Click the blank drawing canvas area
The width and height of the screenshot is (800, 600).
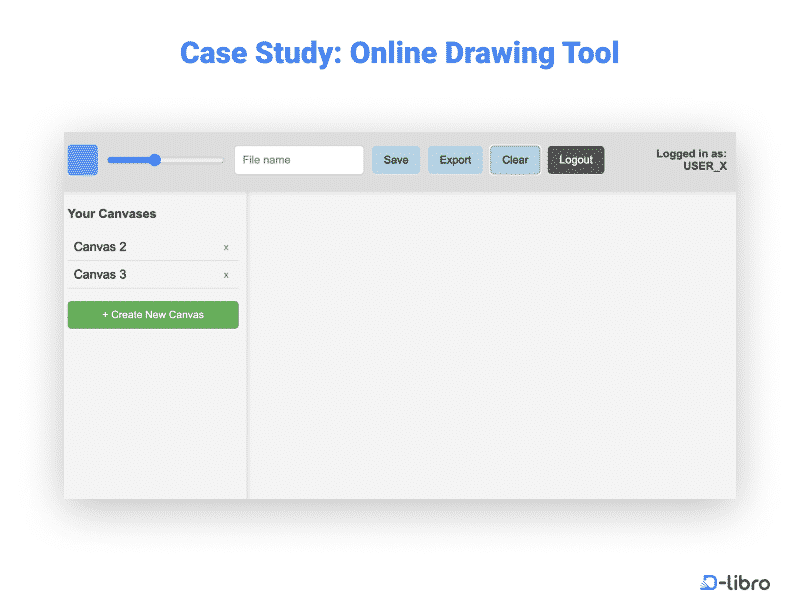[x=490, y=345]
